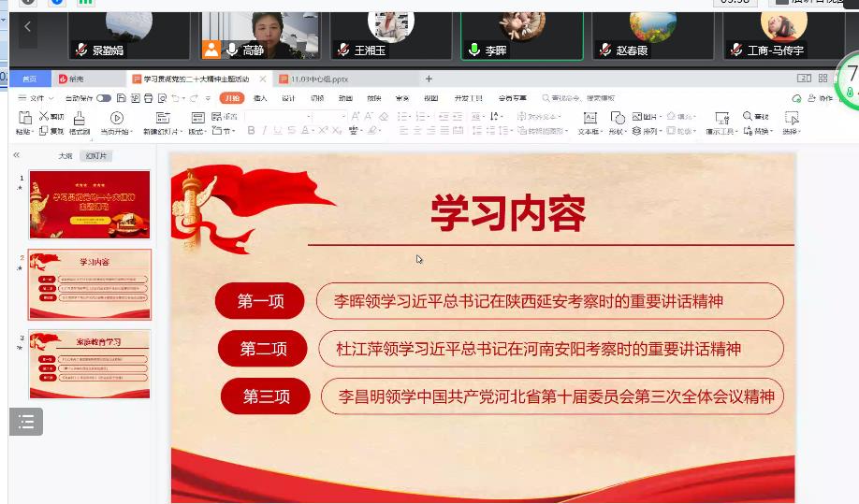Screen dimensions: 859x504
Task: Open the 插入 (Insert) ribbon tab
Action: pos(260,98)
